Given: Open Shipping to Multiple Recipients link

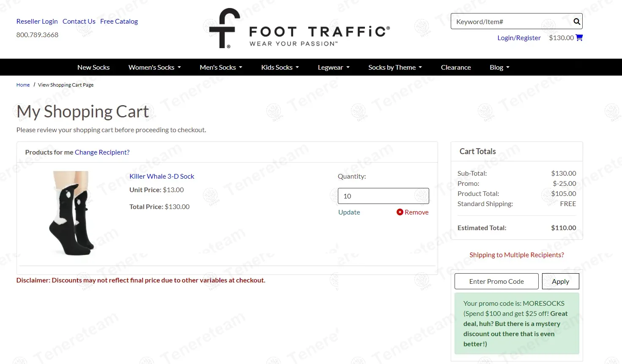Looking at the screenshot, I should tap(517, 255).
